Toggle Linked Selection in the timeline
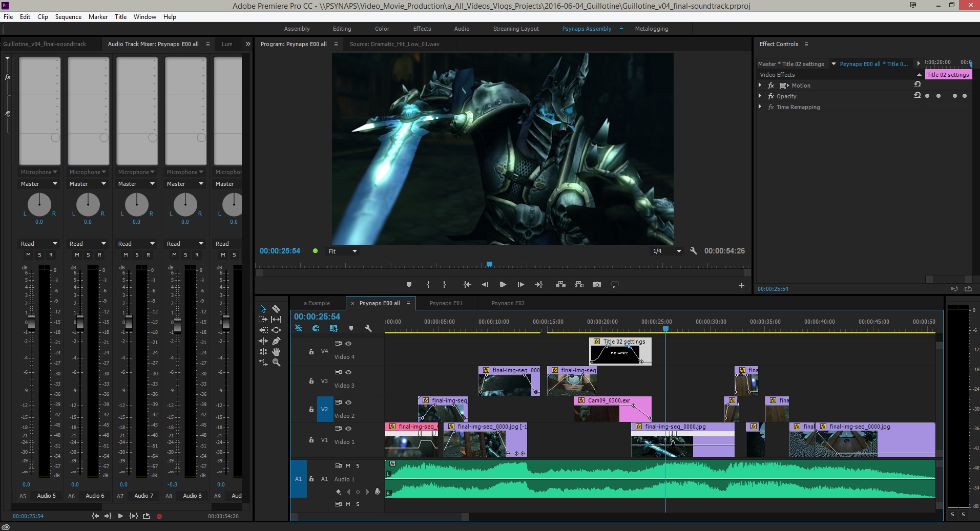Image resolution: width=980 pixels, height=531 pixels. coord(333,328)
